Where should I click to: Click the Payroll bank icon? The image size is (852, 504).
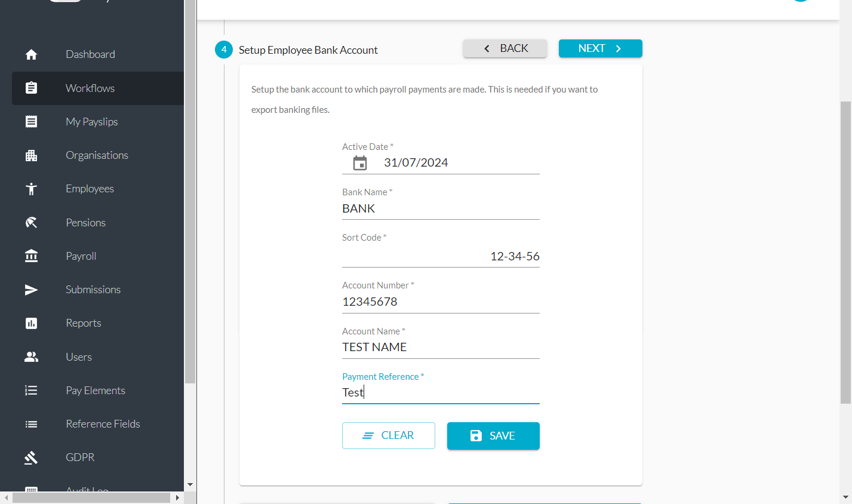pos(32,256)
